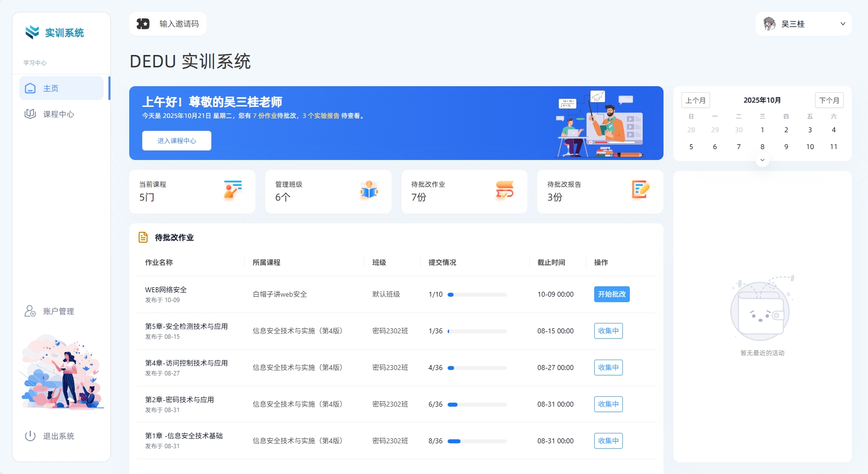Open the 吴三桂 user dropdown arrow
Screen dimensions: 868x474
coord(843,24)
